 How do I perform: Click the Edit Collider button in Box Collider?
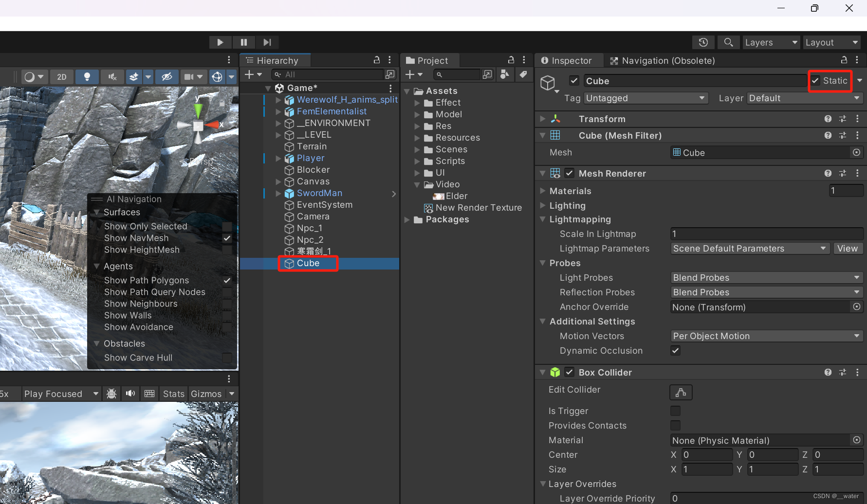coord(681,392)
